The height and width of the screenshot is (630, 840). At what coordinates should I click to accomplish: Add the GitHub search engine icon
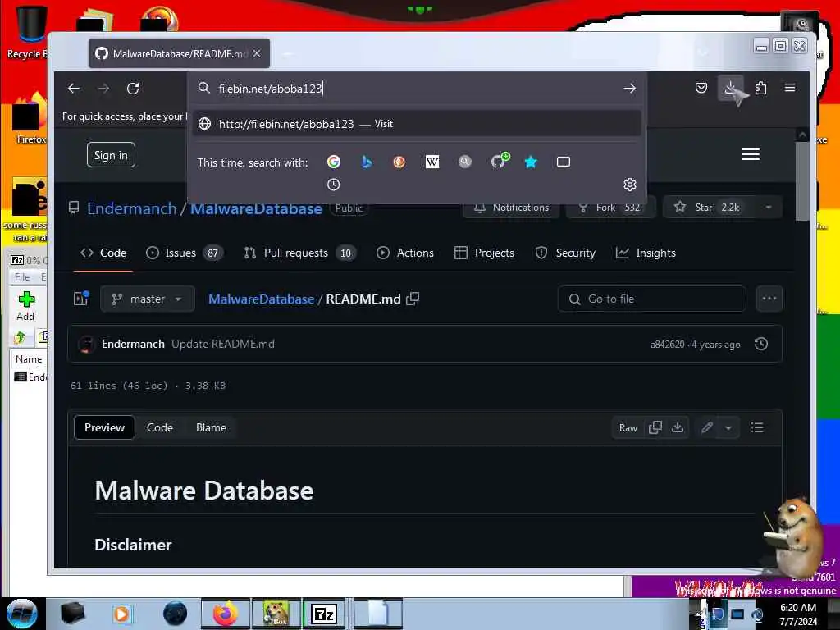[x=500, y=161]
